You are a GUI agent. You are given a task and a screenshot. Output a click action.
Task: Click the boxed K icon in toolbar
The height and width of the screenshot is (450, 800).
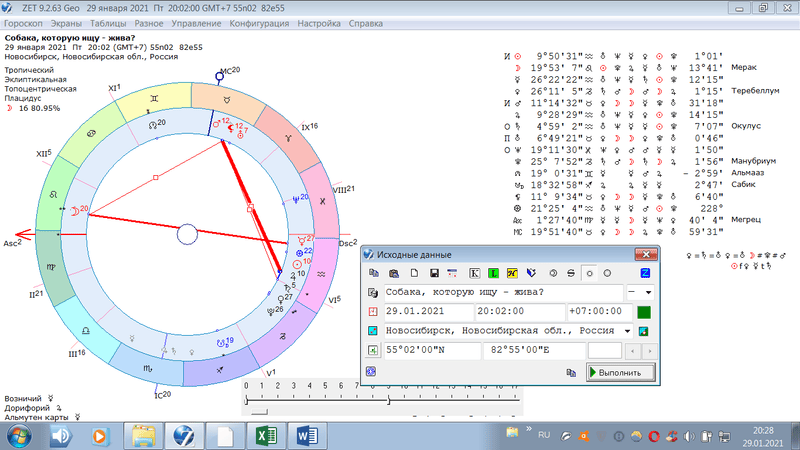tap(473, 273)
